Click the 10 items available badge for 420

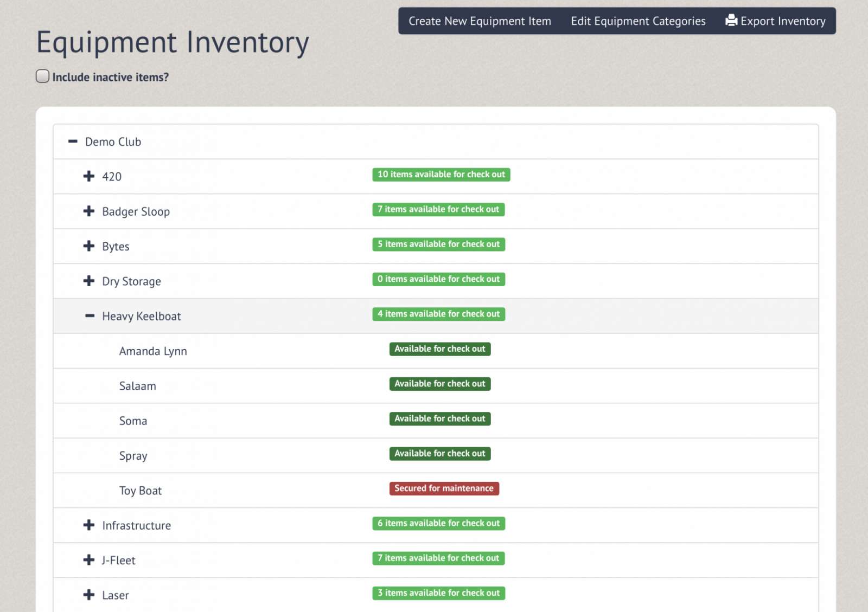(441, 175)
